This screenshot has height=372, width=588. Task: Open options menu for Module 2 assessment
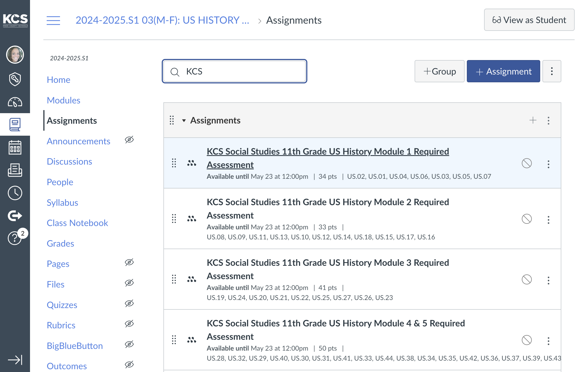tap(548, 220)
